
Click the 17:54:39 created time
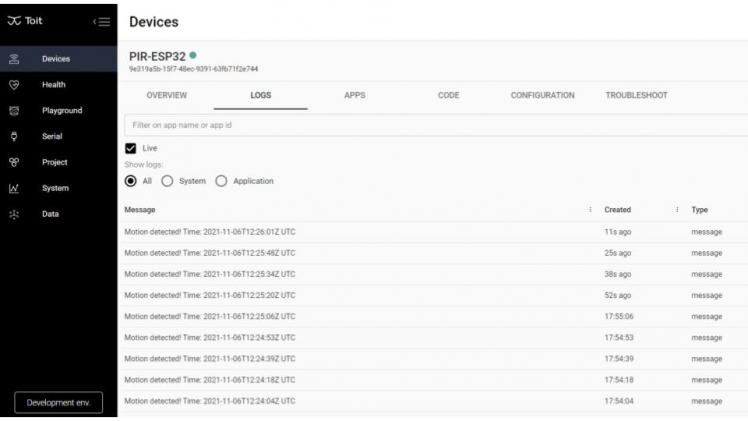(x=619, y=359)
